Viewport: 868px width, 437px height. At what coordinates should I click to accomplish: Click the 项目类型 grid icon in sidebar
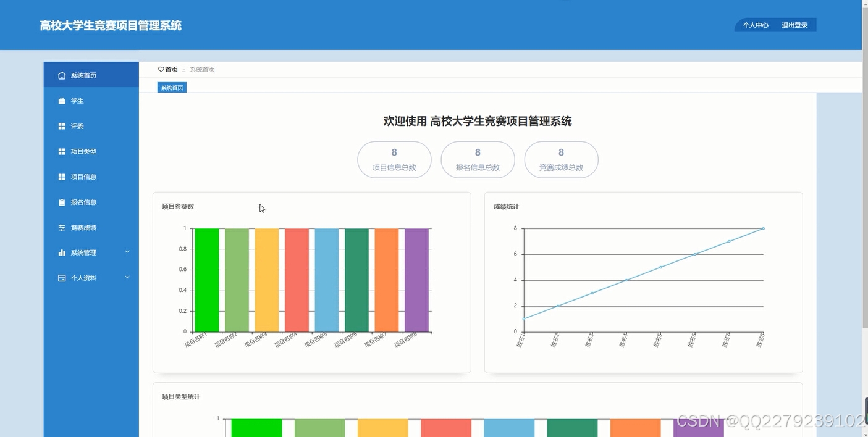61,151
